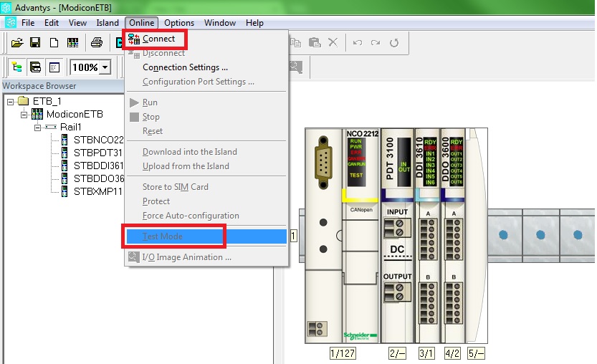Click the Run menu entry
597x364 pixels.
tap(206, 102)
